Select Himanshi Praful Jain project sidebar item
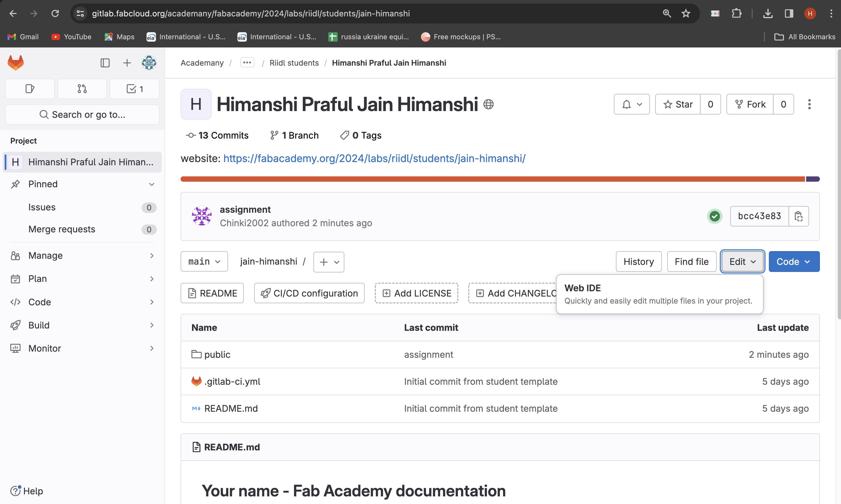Image resolution: width=841 pixels, height=504 pixels. pos(82,162)
